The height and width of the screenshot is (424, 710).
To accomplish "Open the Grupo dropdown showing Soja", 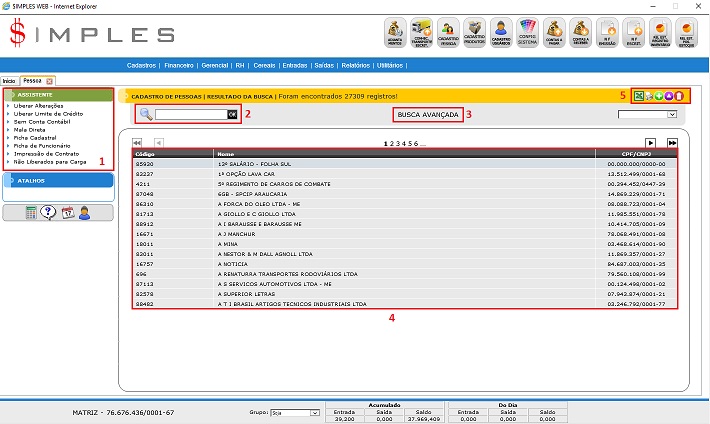I will [x=297, y=412].
